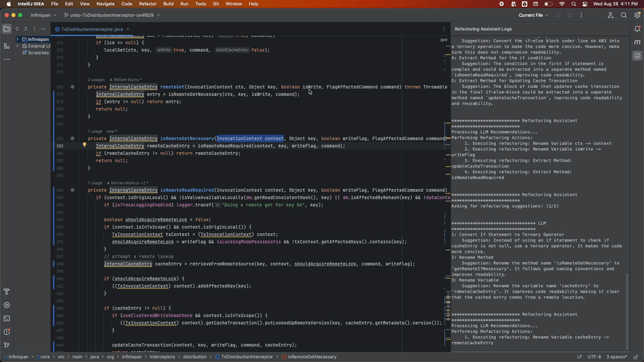Toggle the OFF inspections indicator in editor
This screenshot has width=644, height=362.
443,40
